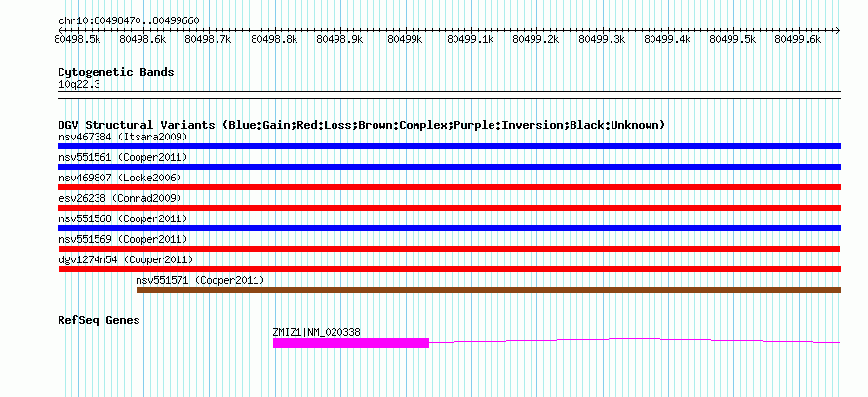Viewport: 868px width, 397px height.
Task: Click the red loss bar for esv26238
Action: 449,208
